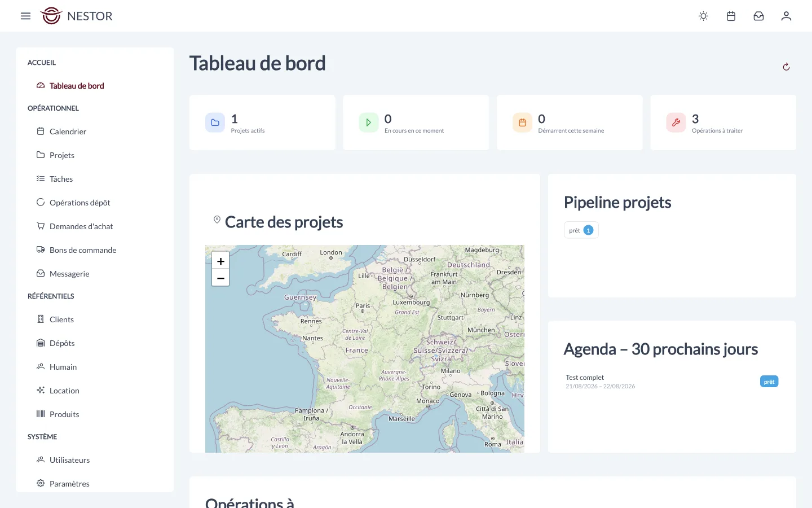Click the prêt status badge in Agenda

pyautogui.click(x=769, y=382)
